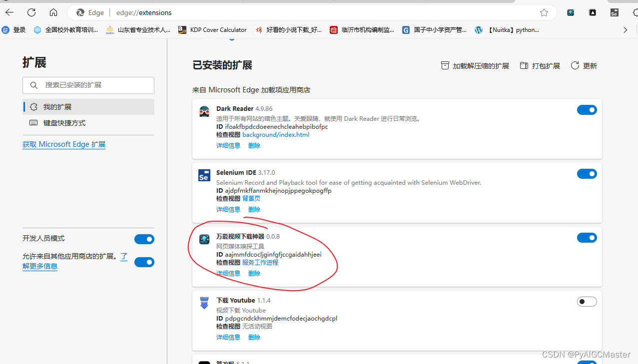Click 删除 for 万能视频下载神器

pyautogui.click(x=254, y=274)
